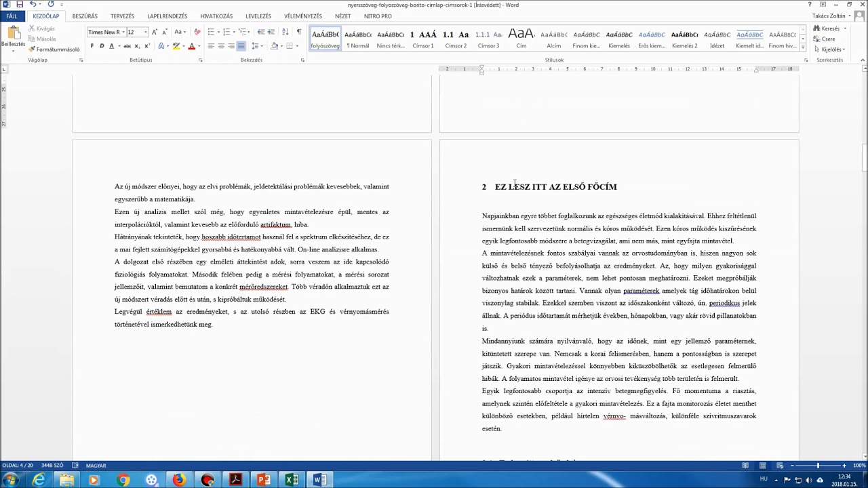The height and width of the screenshot is (488, 868).
Task: Paste clipboard contents with Beillesztés
Action: (x=13, y=38)
